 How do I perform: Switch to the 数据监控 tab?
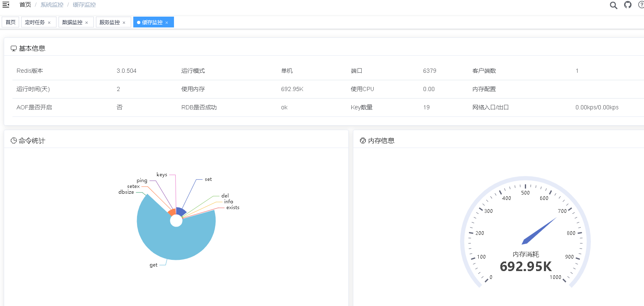pyautogui.click(x=72, y=22)
